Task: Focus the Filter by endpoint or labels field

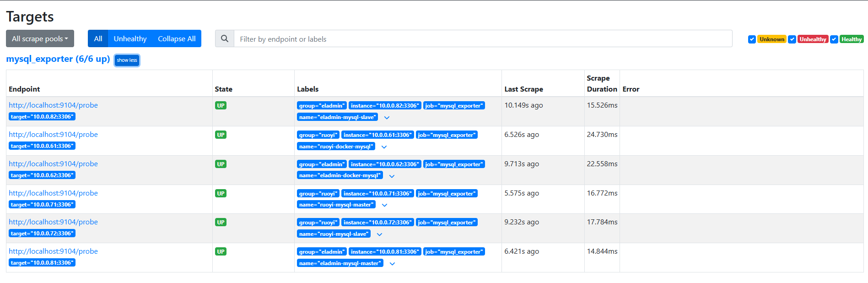Action: point(482,39)
